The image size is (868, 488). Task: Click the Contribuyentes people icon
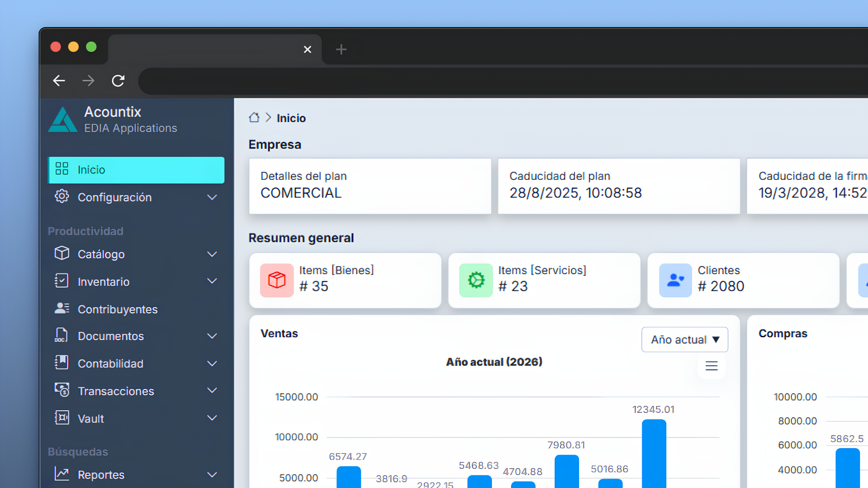62,308
